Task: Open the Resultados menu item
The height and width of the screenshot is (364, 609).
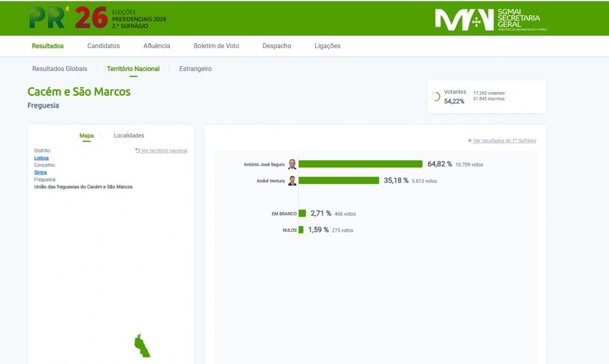Action: pos(48,46)
